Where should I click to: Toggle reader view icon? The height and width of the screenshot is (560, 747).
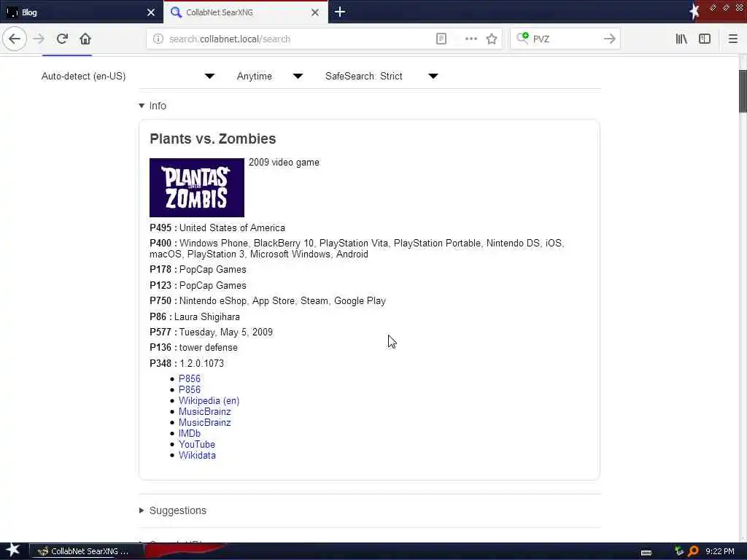(x=441, y=39)
